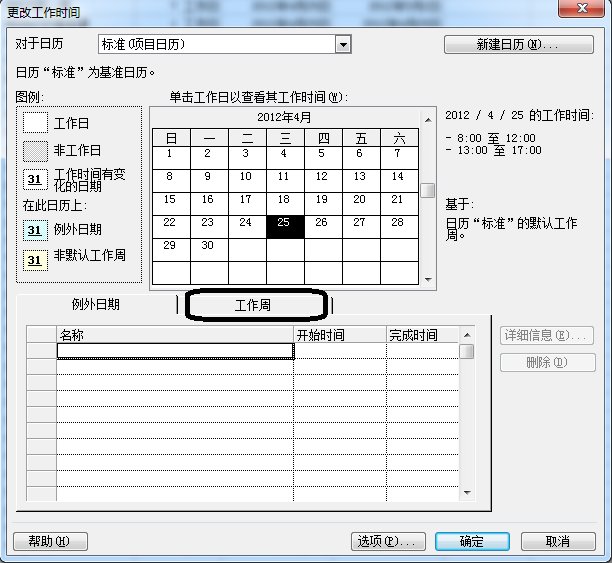612x563 pixels.
Task: Select April 18 in the calendar
Action: (x=285, y=204)
